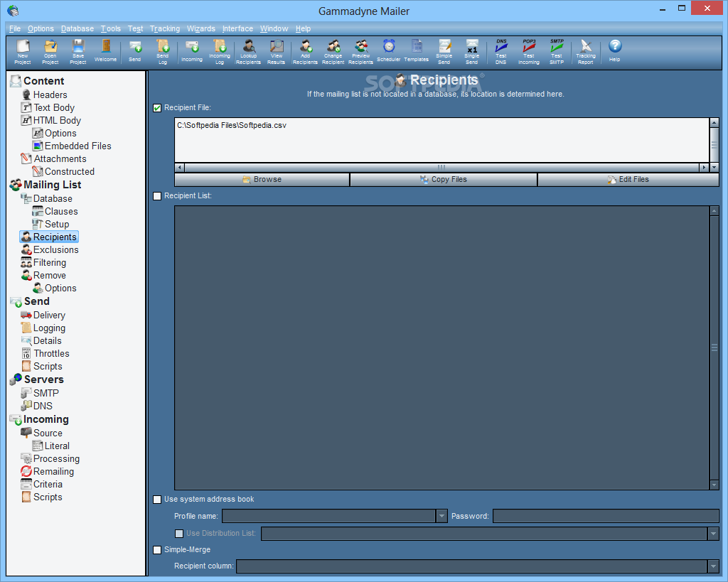Select Exclusions under Mailing List

(55, 249)
